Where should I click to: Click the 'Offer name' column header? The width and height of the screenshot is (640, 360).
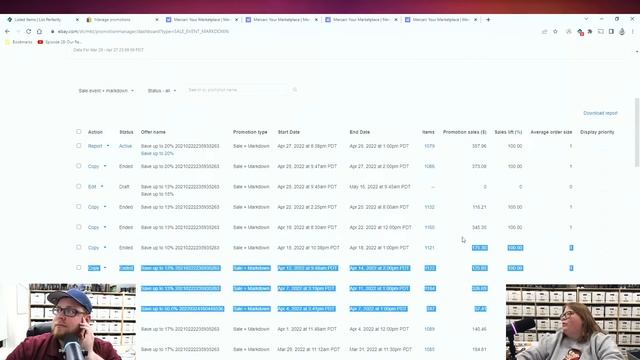pos(153,132)
